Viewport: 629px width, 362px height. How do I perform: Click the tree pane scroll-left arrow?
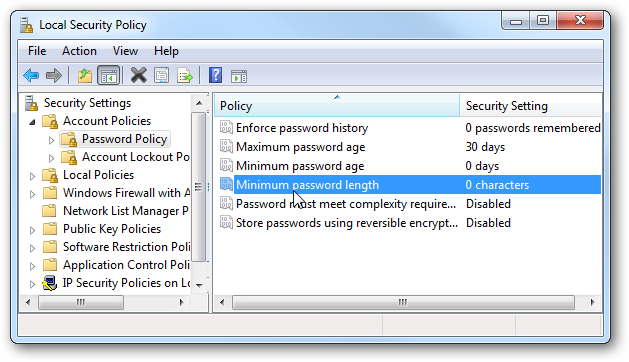point(28,302)
